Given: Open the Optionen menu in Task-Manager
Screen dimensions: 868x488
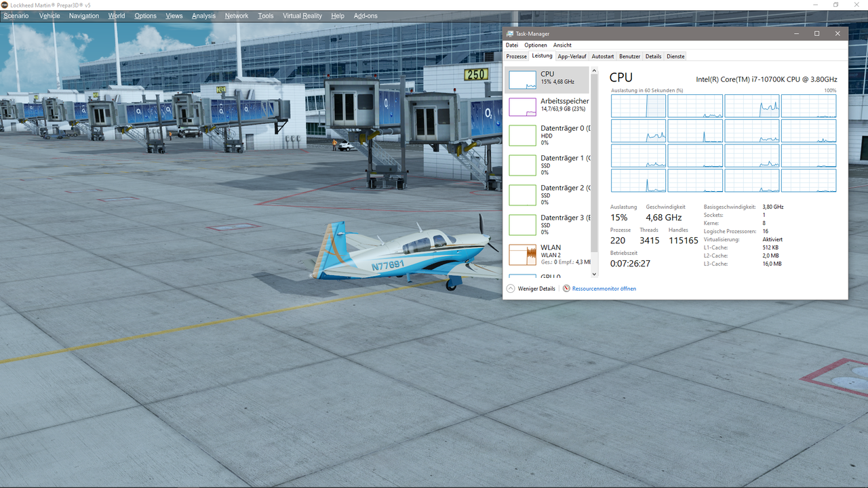Looking at the screenshot, I should point(535,45).
